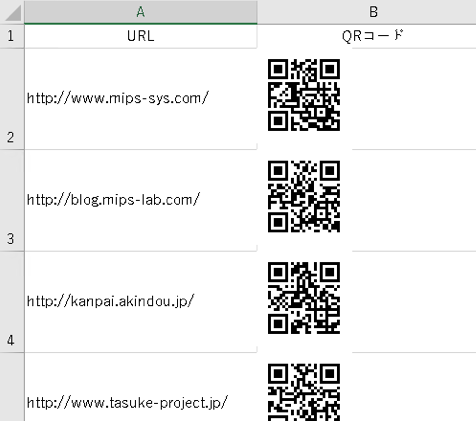Viewport: 476px width, 421px height.
Task: Select the QR code image for kanpai.akindou.jp
Action: coord(304,298)
